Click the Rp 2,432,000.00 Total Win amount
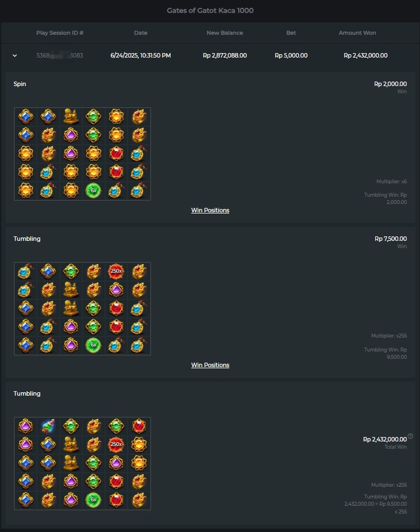The width and height of the screenshot is (420, 532). coord(385,439)
